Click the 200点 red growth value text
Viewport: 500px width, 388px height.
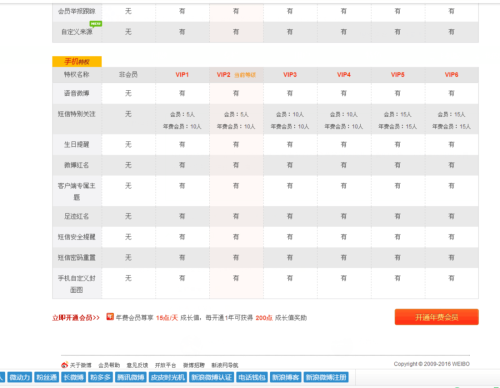tap(264, 318)
